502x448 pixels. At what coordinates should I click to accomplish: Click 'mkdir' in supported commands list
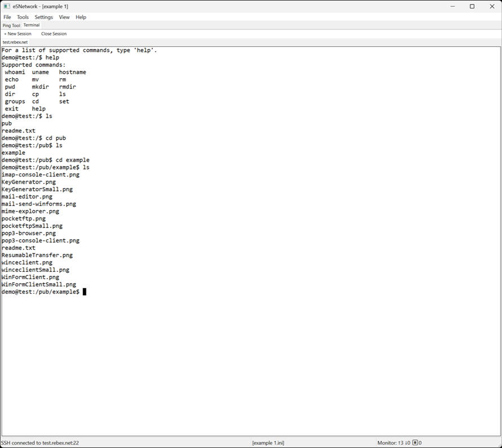click(x=41, y=87)
